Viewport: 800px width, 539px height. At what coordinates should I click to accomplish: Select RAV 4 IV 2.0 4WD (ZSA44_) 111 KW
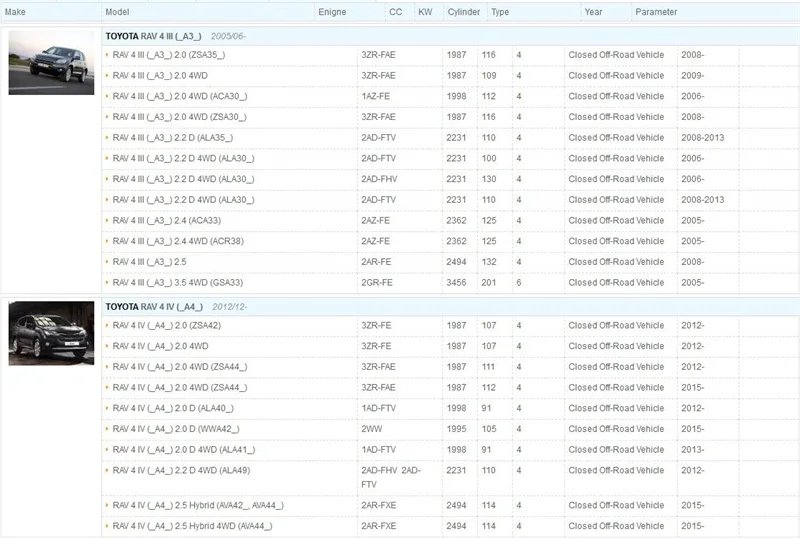click(180, 367)
